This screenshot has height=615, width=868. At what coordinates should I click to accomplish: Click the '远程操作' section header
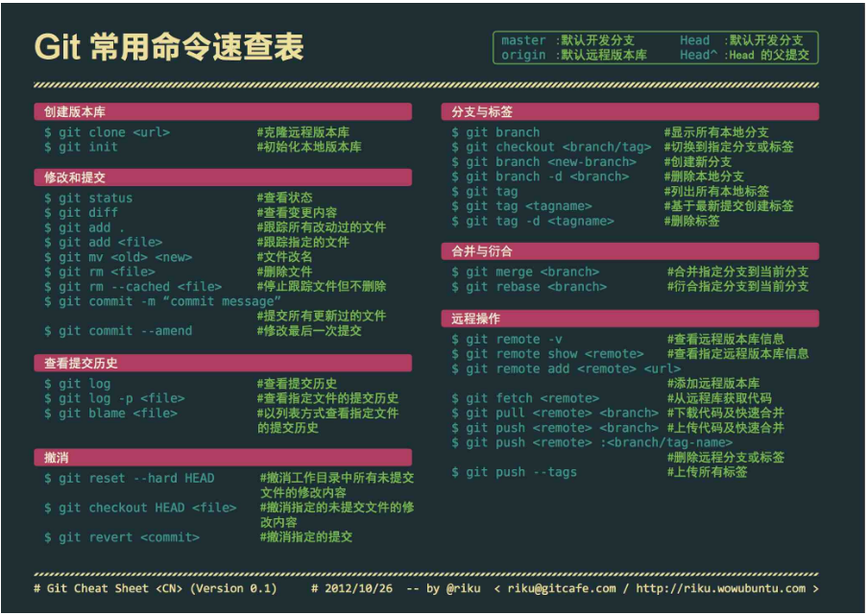[630, 319]
